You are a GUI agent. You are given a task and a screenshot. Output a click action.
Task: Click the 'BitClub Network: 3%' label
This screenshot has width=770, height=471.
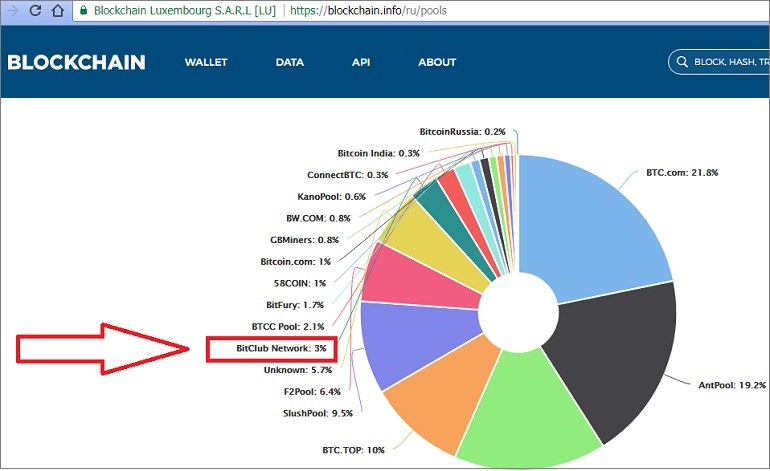point(281,348)
